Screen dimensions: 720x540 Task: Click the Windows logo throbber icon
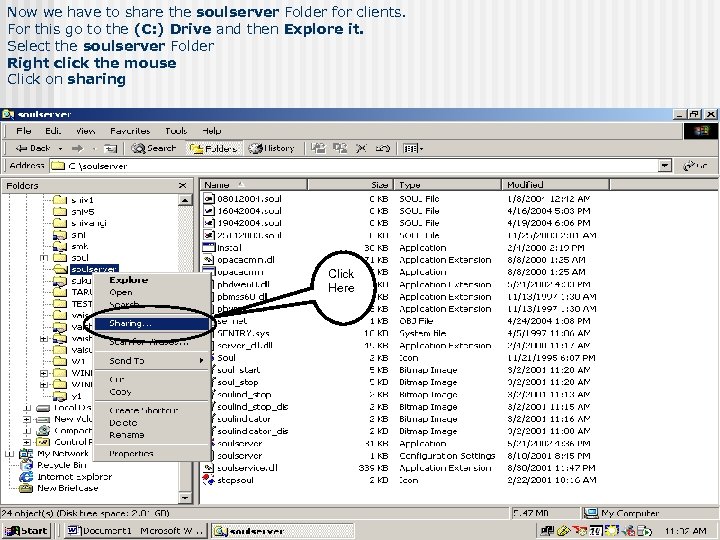(701, 131)
